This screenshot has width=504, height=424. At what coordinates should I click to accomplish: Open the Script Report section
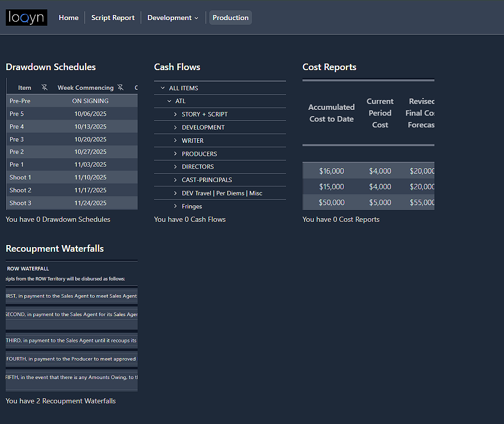(x=113, y=17)
